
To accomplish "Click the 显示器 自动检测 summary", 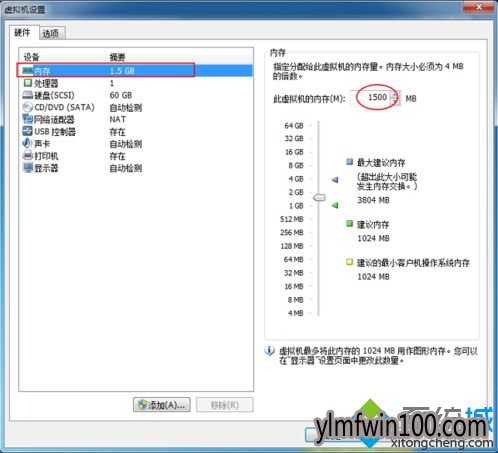I will click(126, 168).
